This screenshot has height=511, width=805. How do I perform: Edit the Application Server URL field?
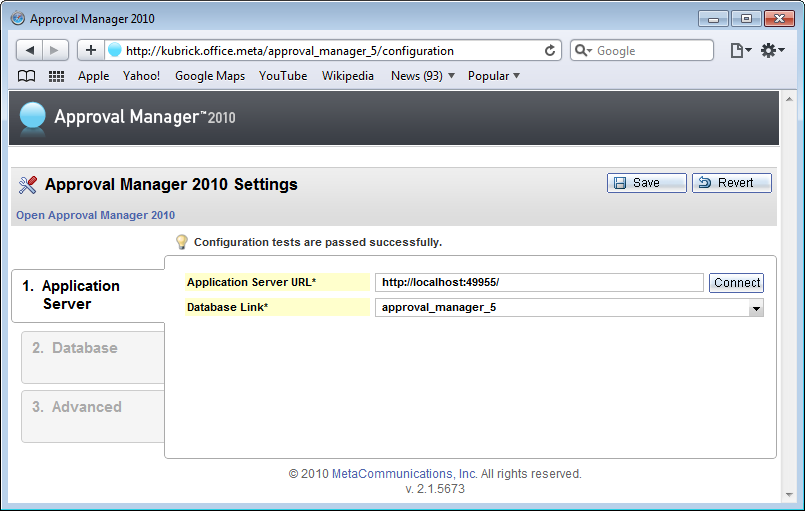point(539,282)
